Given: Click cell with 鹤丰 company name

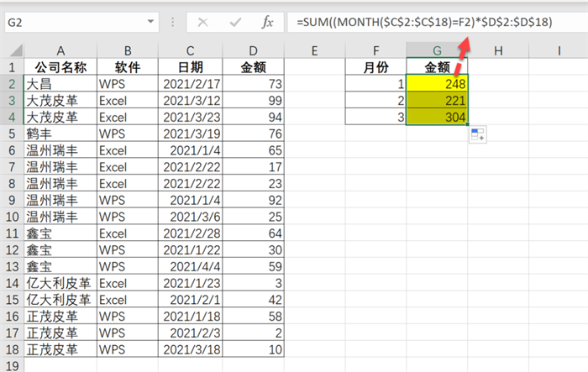Looking at the screenshot, I should pyautogui.click(x=60, y=134).
